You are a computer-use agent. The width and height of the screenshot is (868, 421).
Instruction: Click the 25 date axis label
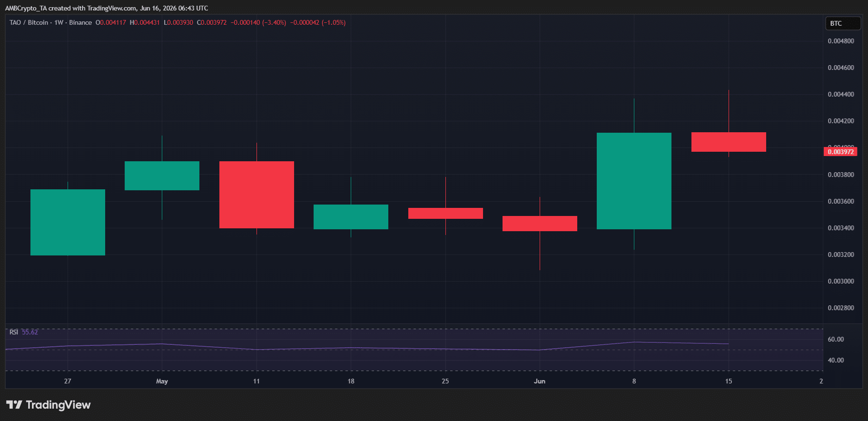coord(445,381)
